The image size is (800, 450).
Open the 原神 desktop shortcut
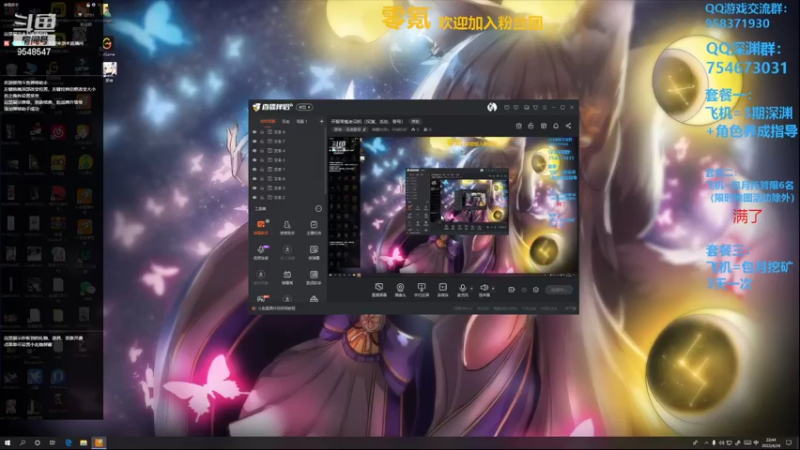(110, 71)
